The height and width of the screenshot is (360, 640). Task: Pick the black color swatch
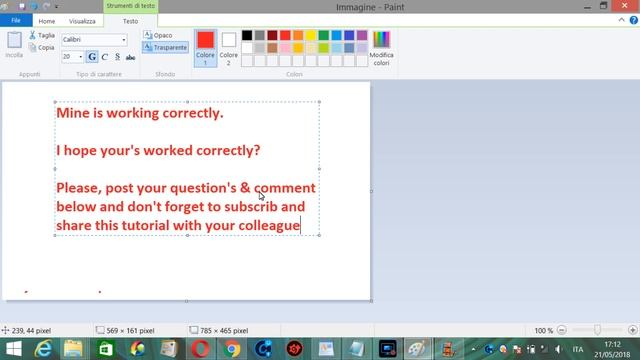pyautogui.click(x=247, y=36)
